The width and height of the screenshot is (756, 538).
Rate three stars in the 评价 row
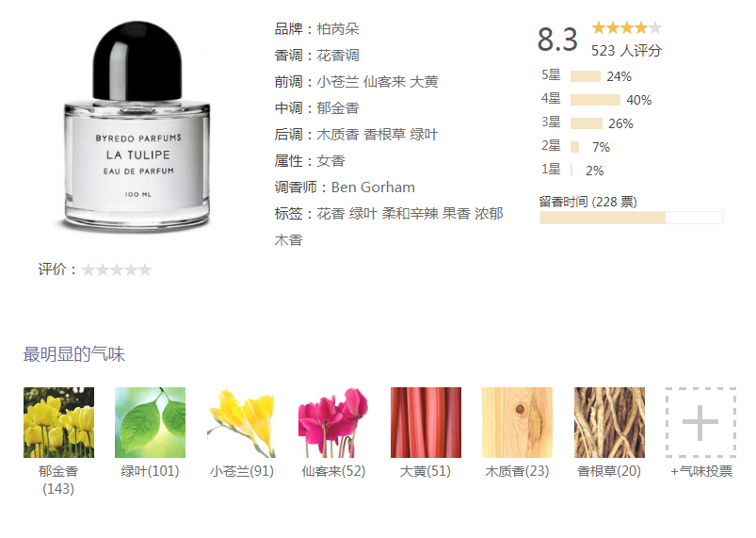tap(117, 269)
